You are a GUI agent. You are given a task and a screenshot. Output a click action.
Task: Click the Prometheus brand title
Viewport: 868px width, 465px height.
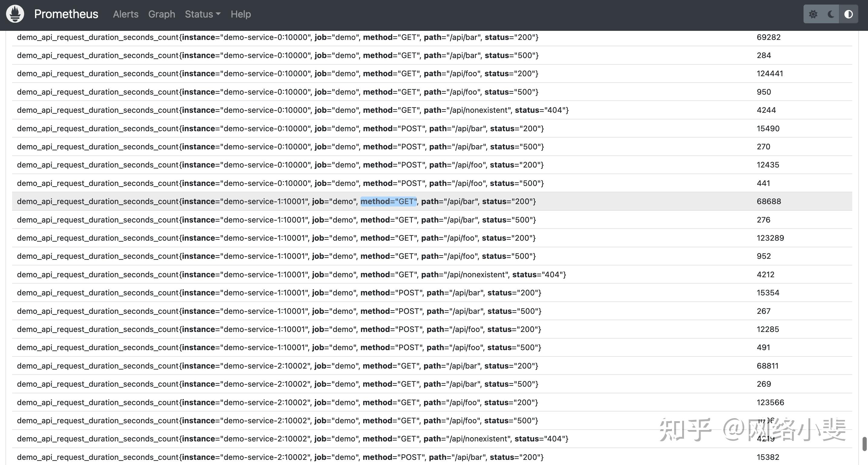pos(66,14)
